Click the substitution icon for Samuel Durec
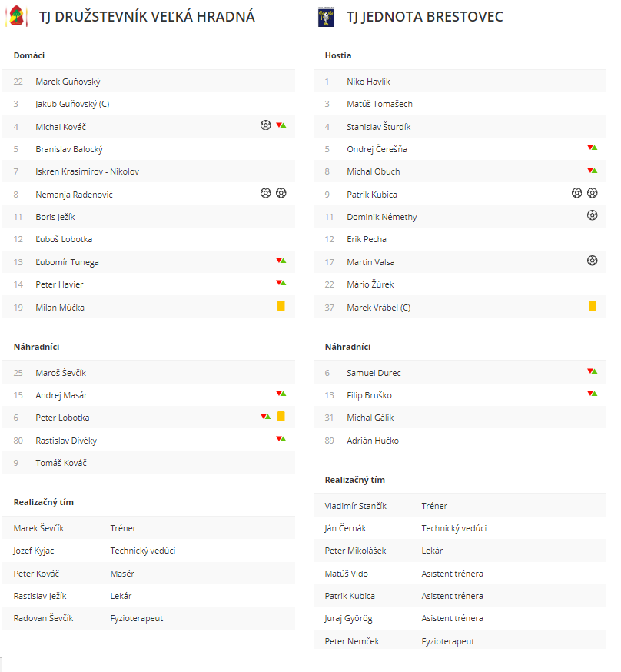The width and height of the screenshot is (621, 672). [x=593, y=371]
